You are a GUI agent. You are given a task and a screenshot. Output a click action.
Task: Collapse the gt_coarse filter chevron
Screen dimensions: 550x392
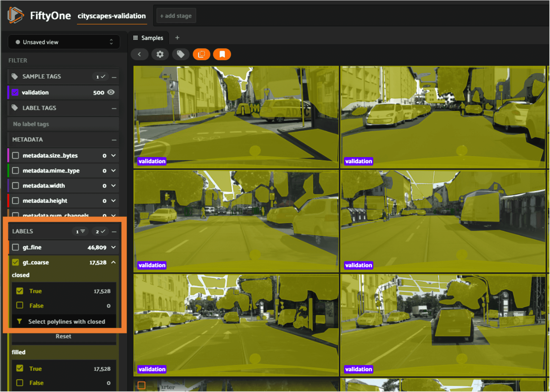pos(114,262)
